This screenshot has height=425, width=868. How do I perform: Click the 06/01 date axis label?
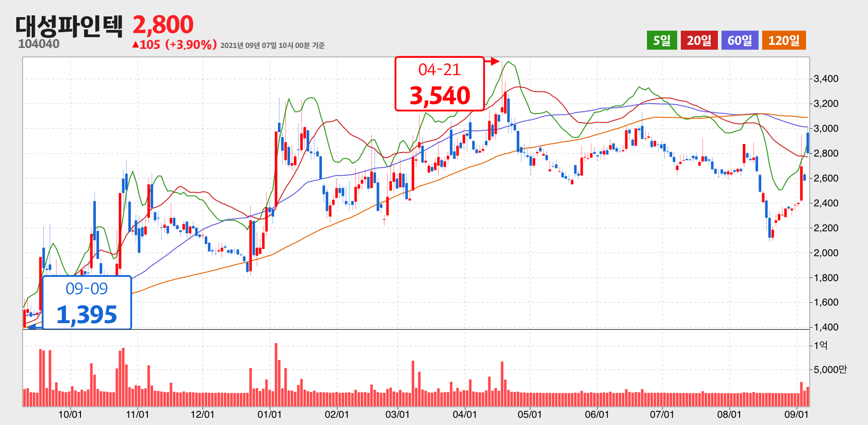(597, 415)
